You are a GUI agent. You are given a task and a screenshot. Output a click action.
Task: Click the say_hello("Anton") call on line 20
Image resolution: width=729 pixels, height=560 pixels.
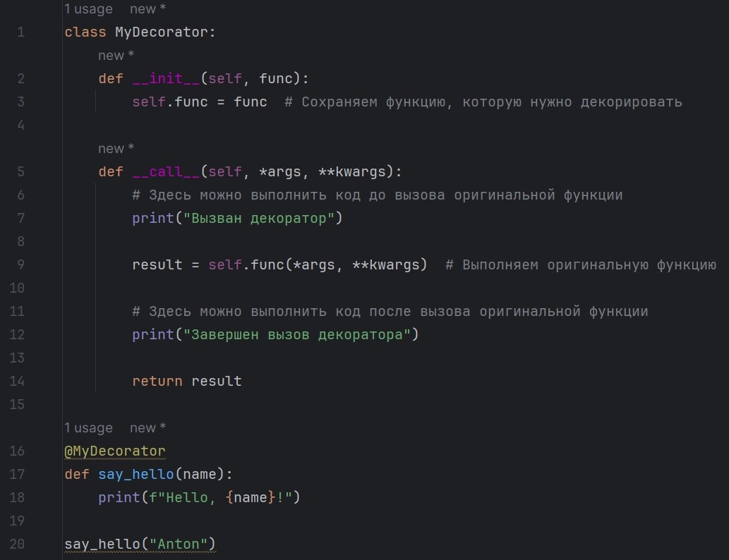point(140,544)
